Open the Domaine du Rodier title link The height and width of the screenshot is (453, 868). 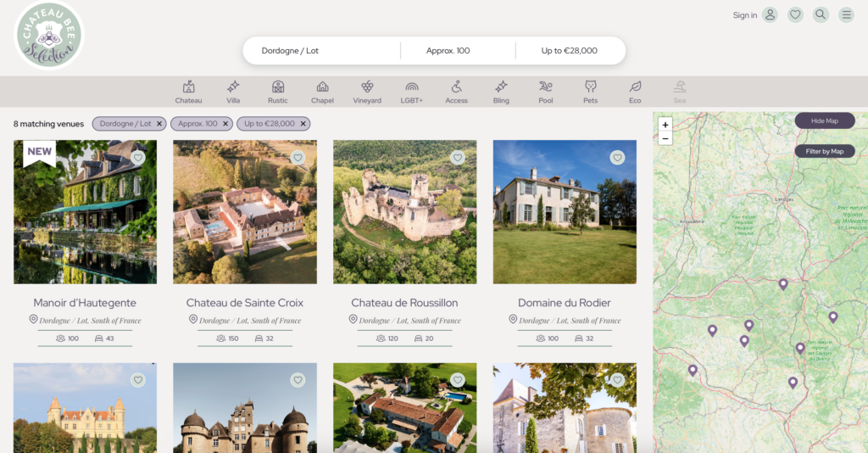pyautogui.click(x=564, y=303)
